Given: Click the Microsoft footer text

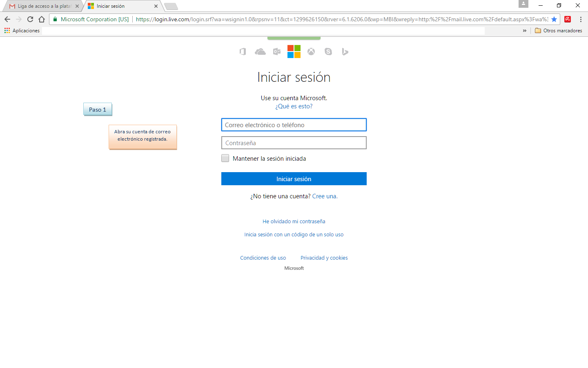Looking at the screenshot, I should (x=294, y=268).
